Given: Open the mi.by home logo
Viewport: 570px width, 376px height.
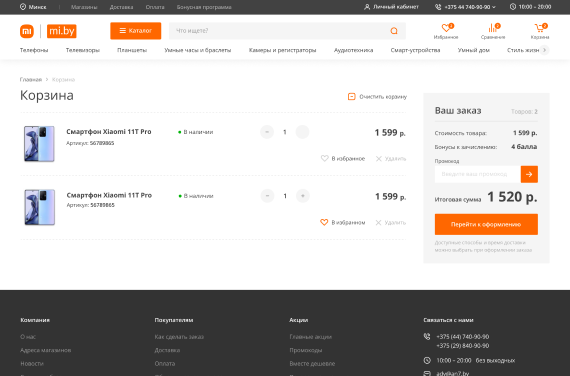Looking at the screenshot, I should [62, 31].
